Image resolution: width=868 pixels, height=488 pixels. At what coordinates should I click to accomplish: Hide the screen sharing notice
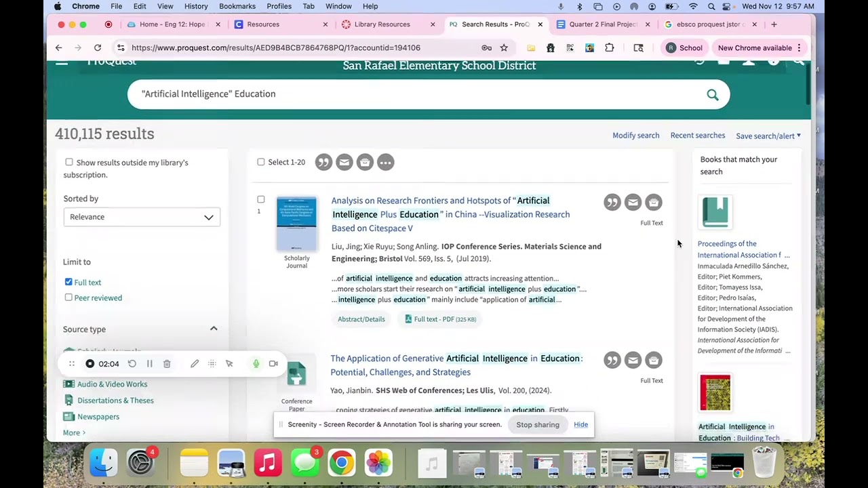pos(581,425)
